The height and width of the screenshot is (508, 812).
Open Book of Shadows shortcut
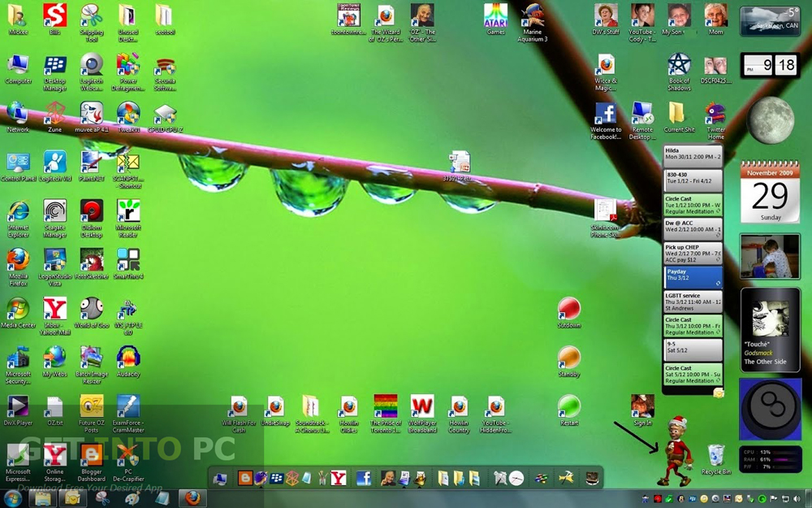(x=679, y=72)
